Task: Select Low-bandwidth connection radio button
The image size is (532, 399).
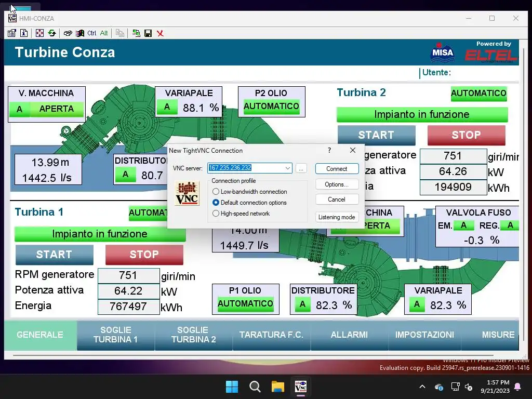Action: tap(216, 192)
